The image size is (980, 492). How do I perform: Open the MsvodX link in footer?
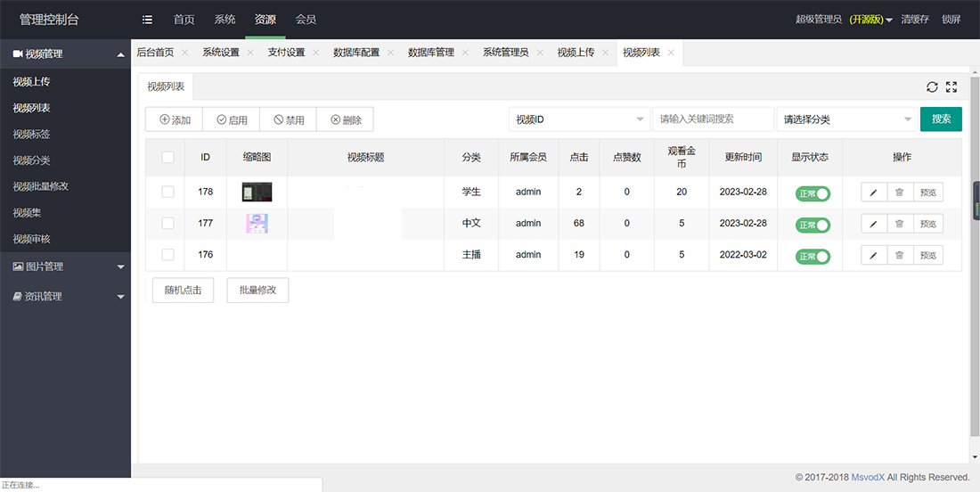click(868, 477)
